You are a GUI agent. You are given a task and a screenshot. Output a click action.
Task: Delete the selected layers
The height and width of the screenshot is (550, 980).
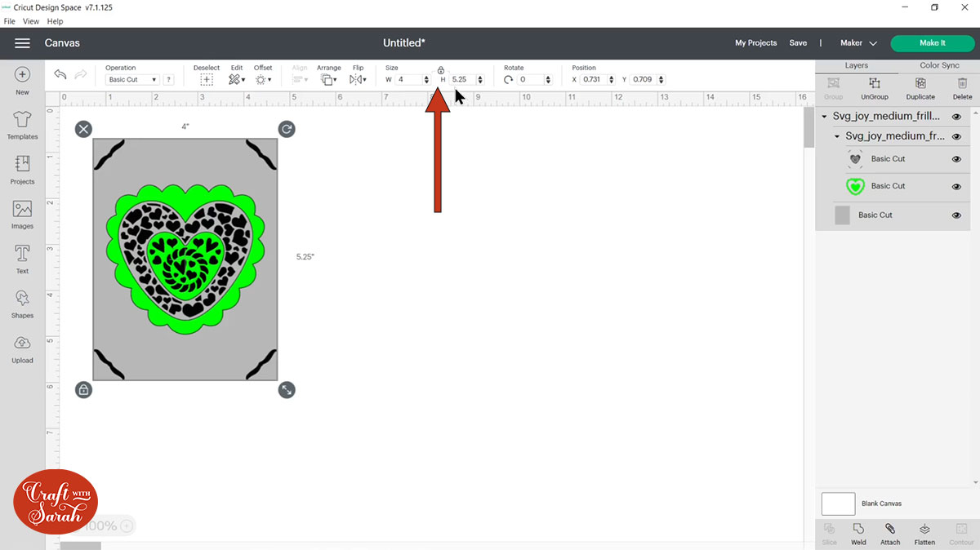(x=963, y=88)
